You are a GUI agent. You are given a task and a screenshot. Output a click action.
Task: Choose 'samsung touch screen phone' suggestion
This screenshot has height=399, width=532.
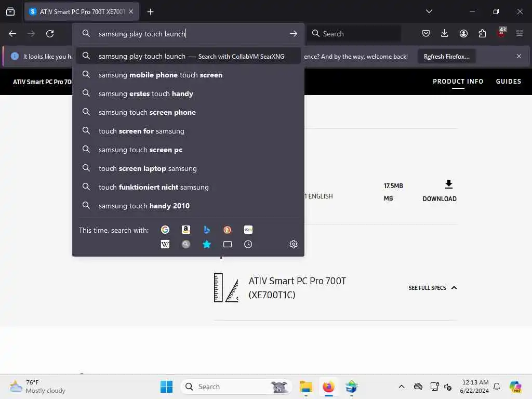[x=188, y=112]
